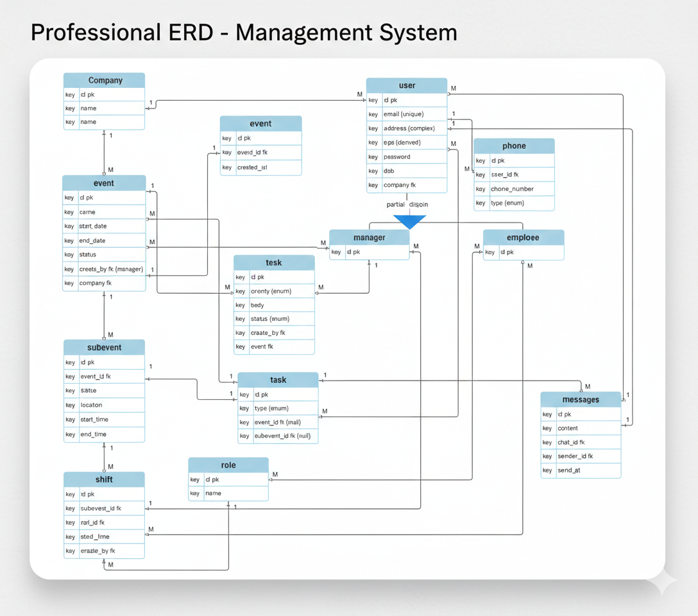
Task: Select the role table header
Action: [x=228, y=465]
